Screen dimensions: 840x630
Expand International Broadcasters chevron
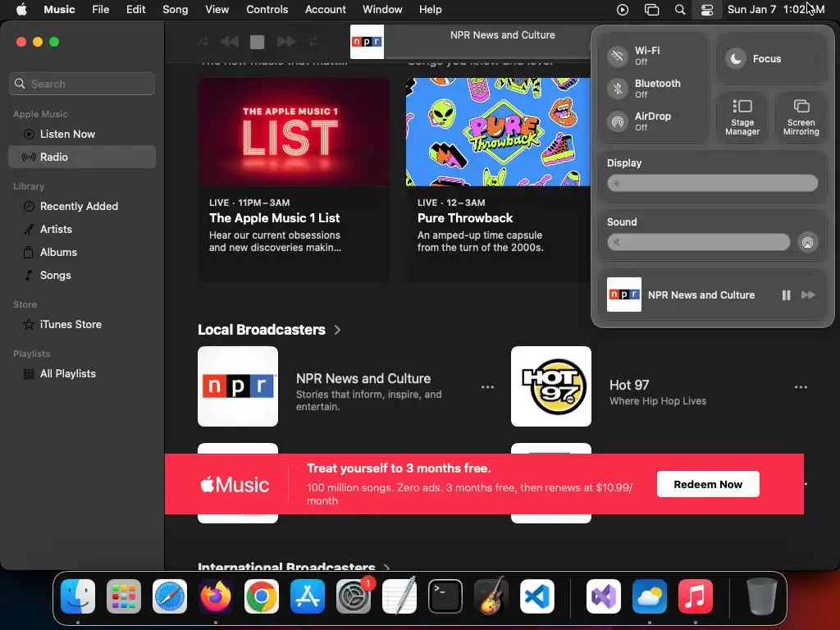pos(387,567)
